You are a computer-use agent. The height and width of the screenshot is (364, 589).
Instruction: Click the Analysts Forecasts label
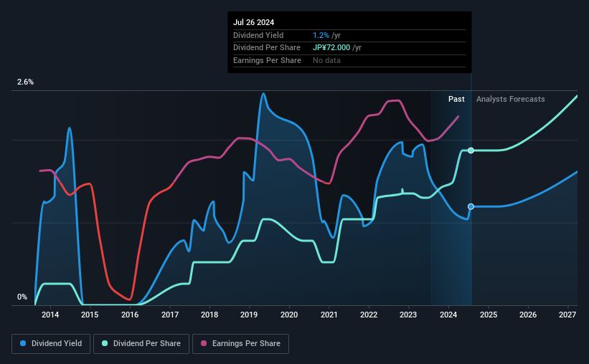pos(511,99)
